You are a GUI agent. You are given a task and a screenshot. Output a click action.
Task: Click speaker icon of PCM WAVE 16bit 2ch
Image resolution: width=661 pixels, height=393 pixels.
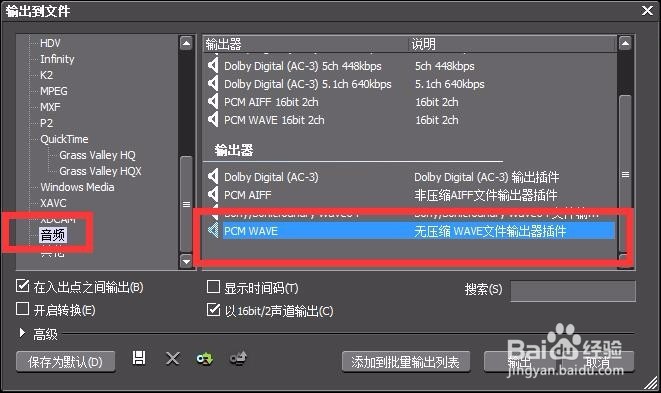(213, 120)
